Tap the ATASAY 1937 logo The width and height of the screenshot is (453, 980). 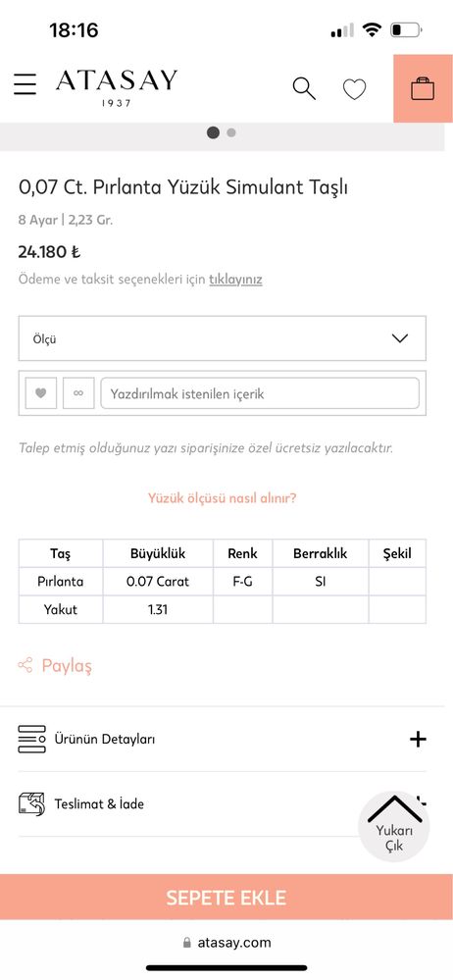pos(117,88)
